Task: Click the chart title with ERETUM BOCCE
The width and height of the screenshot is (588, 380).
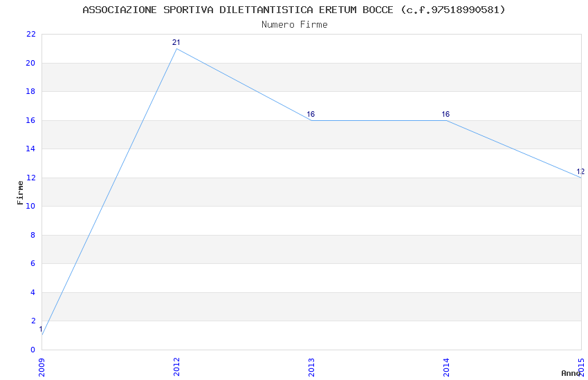Action: pyautogui.click(x=294, y=10)
